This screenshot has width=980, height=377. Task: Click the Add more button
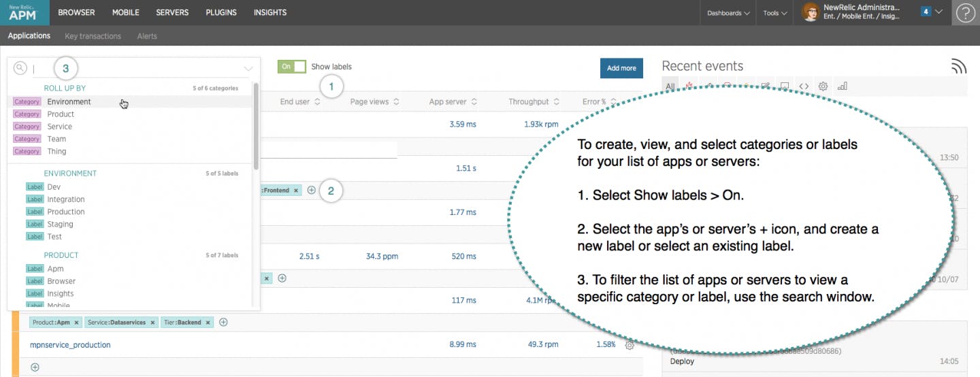pyautogui.click(x=621, y=68)
